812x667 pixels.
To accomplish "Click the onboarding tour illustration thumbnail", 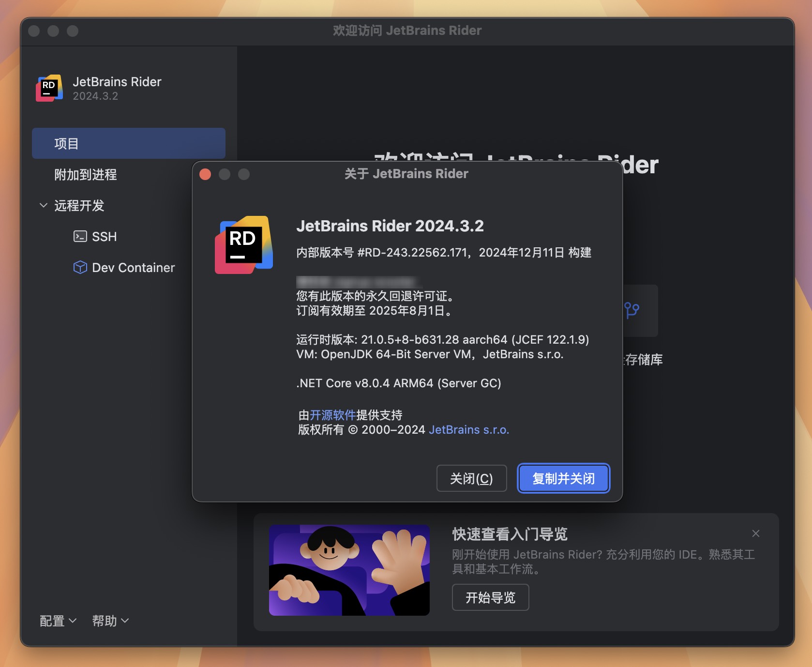I will point(349,570).
